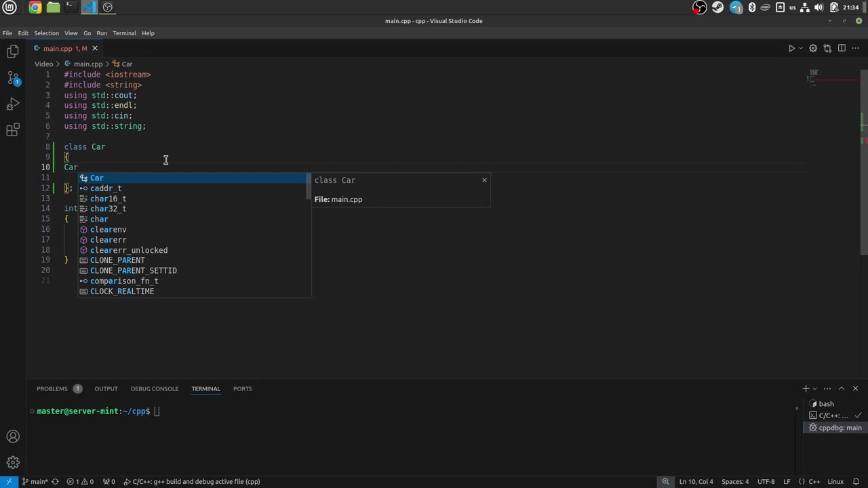Viewport: 868px width, 488px height.
Task: Select the bash terminal in the terminal list
Action: pyautogui.click(x=826, y=404)
